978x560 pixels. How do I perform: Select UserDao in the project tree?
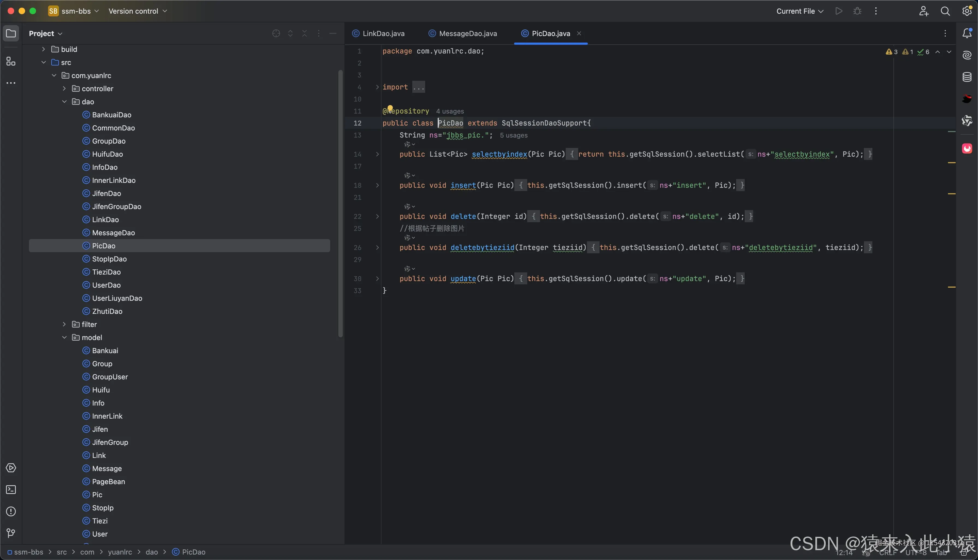tap(106, 285)
